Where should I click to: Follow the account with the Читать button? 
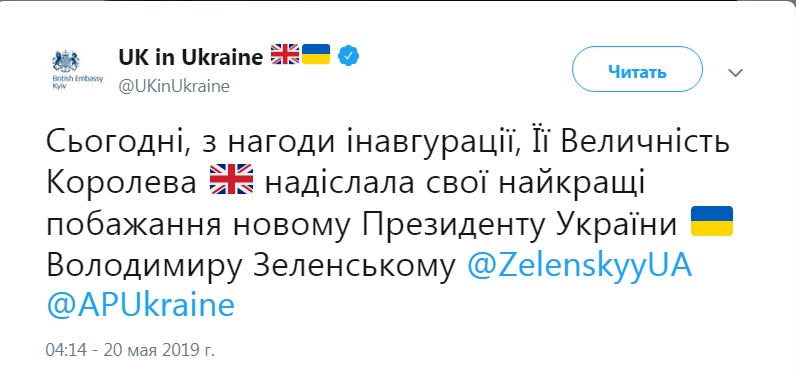[x=637, y=70]
